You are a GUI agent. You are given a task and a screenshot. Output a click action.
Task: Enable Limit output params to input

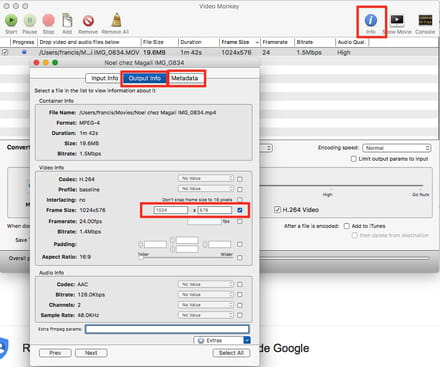point(354,159)
